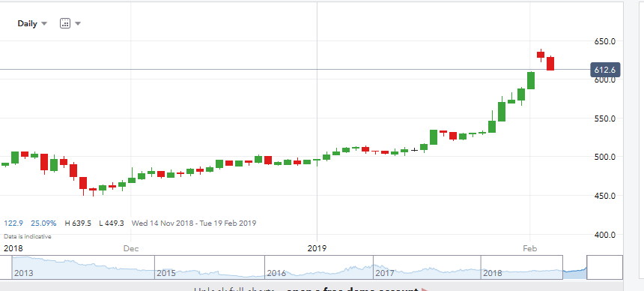Click the L 449.3 low value

[112, 223]
